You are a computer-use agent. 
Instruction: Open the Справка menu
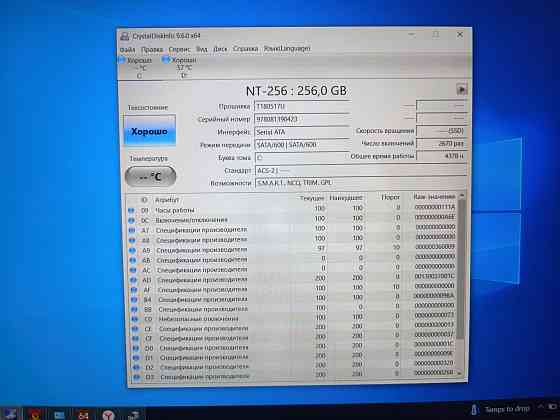(245, 49)
